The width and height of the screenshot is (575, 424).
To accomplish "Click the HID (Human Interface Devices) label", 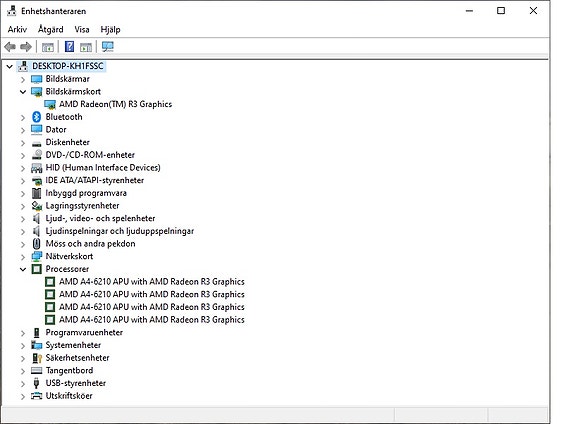I will [x=103, y=168].
